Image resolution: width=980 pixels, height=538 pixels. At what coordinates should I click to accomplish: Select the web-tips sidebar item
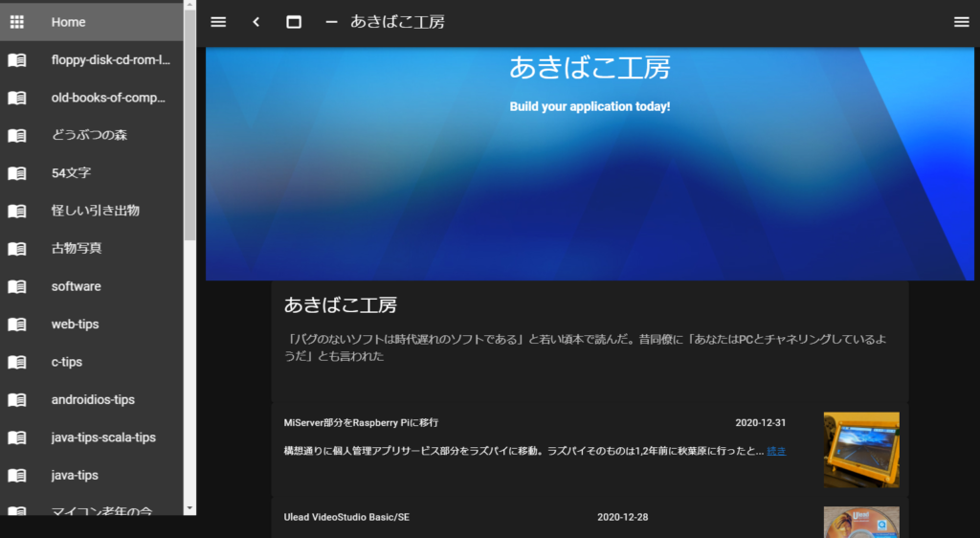[x=76, y=325]
